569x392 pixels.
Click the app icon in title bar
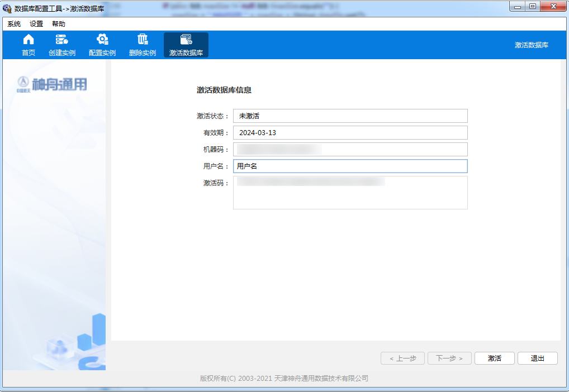pyautogui.click(x=7, y=8)
